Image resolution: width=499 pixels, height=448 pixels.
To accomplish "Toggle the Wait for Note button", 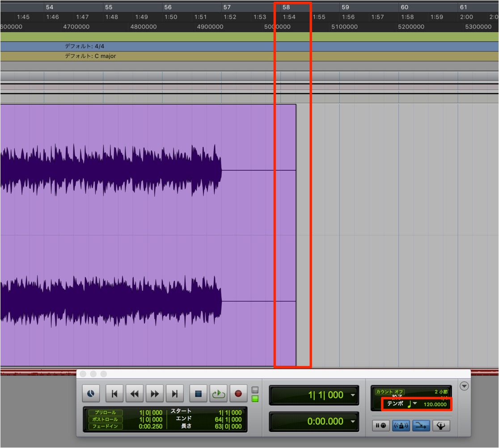I will click(381, 425).
